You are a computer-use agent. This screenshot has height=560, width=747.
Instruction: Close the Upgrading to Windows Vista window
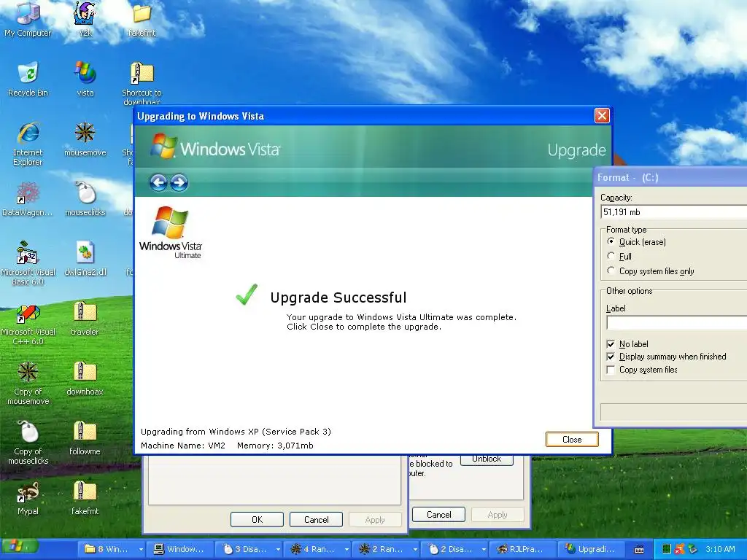click(602, 116)
